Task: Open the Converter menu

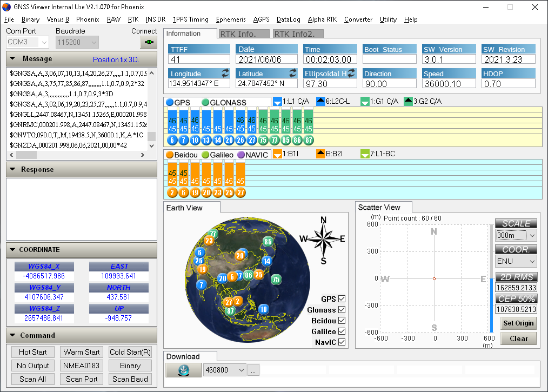Action: (x=358, y=19)
